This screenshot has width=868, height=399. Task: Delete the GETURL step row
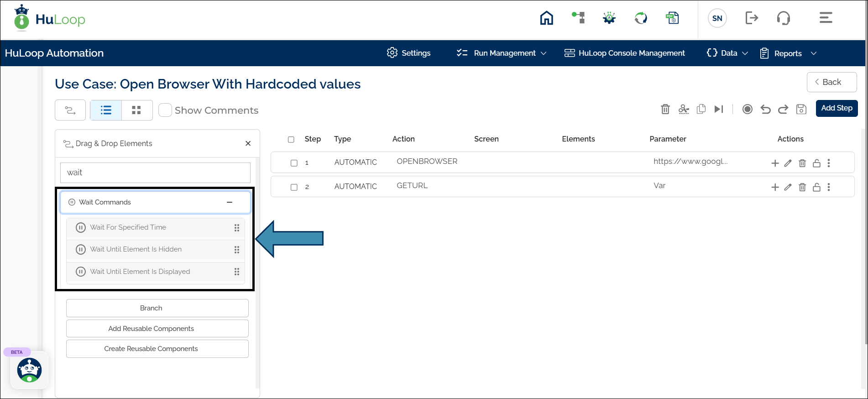tap(802, 187)
